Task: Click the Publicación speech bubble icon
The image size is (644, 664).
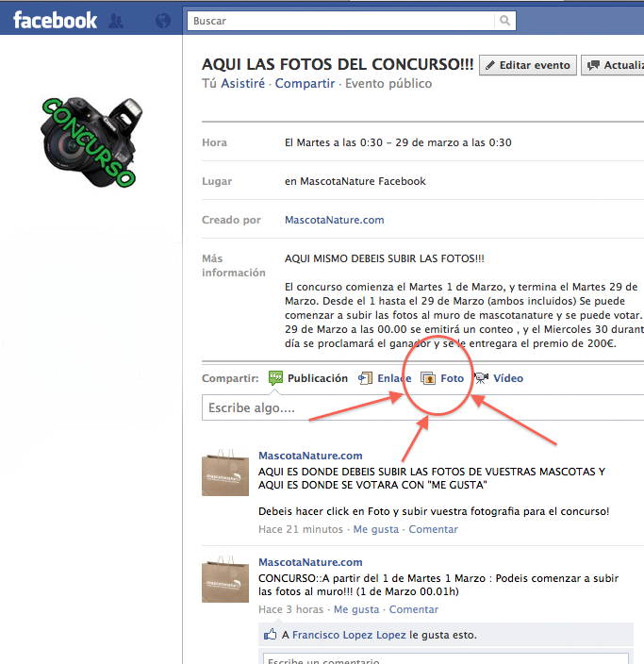Action: point(276,378)
